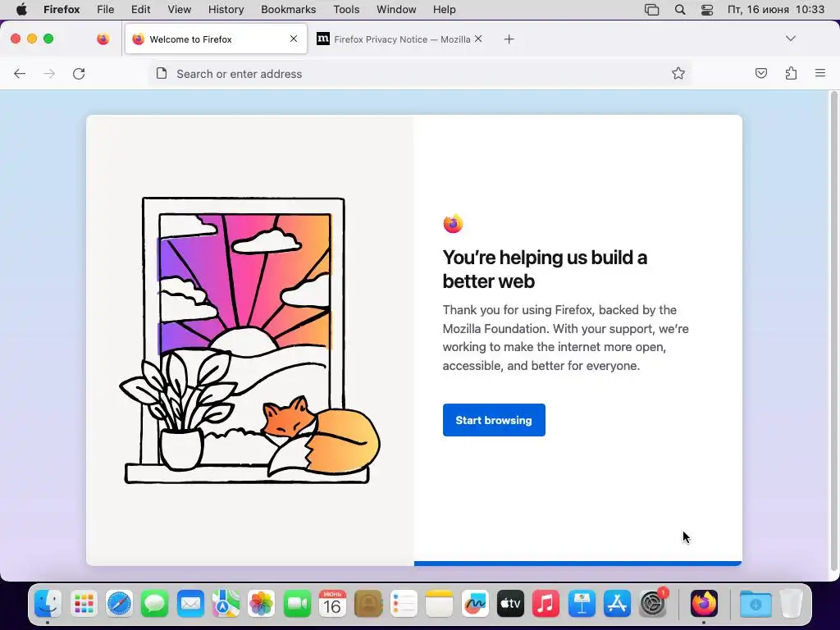Go back using the back arrow
Screen dimensions: 840x630
click(x=20, y=74)
